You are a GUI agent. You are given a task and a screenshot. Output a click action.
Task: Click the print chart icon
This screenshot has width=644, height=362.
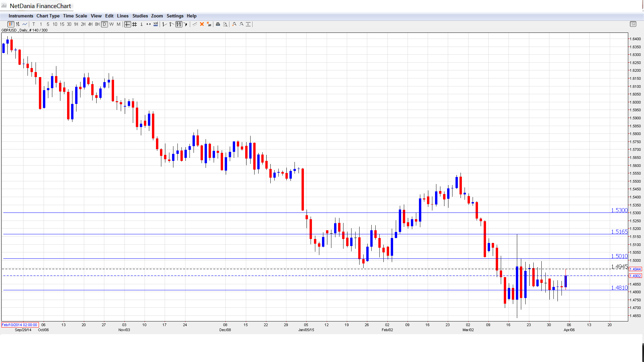[218, 24]
